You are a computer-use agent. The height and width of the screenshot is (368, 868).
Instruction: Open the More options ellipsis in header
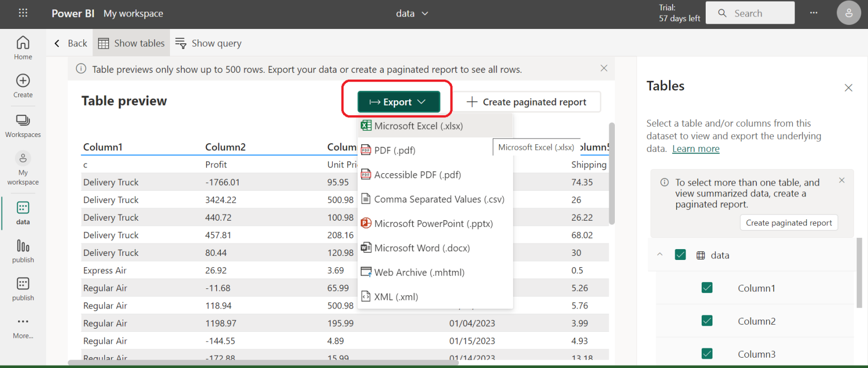pos(814,13)
